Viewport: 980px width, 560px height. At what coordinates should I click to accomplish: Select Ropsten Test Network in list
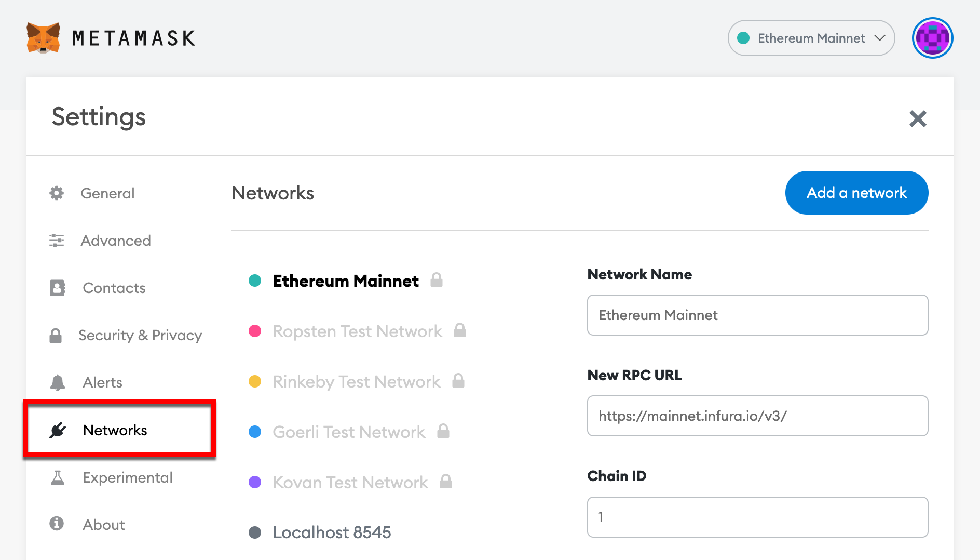358,331
